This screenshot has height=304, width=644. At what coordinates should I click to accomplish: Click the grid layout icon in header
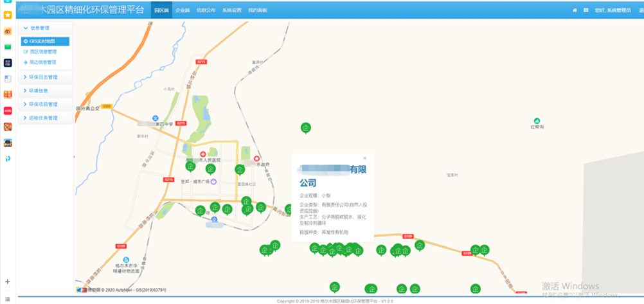[586, 10]
